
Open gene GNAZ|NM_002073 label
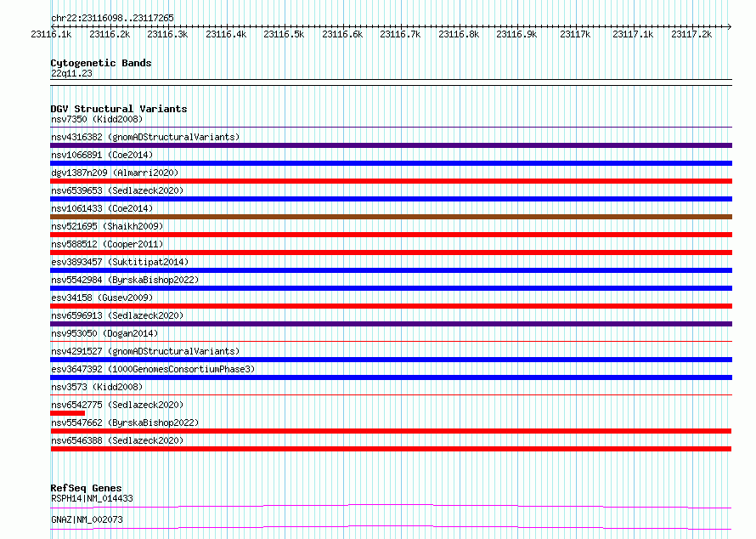(87, 519)
